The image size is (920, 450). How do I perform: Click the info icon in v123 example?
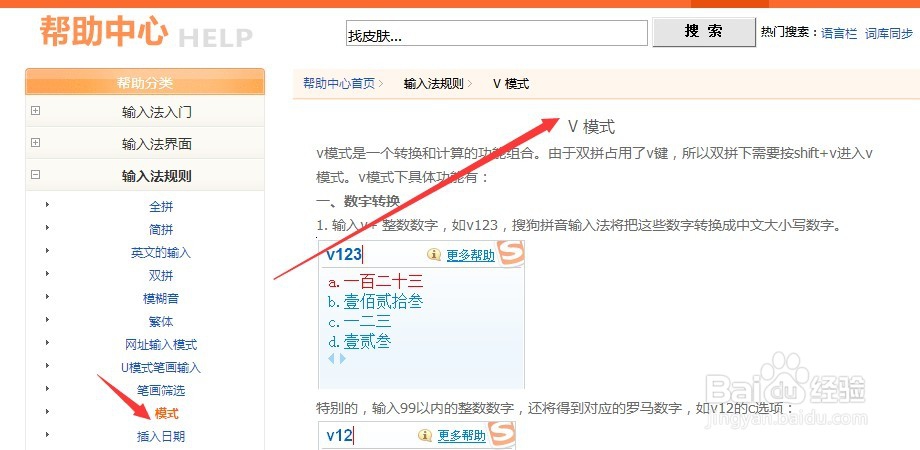point(434,255)
